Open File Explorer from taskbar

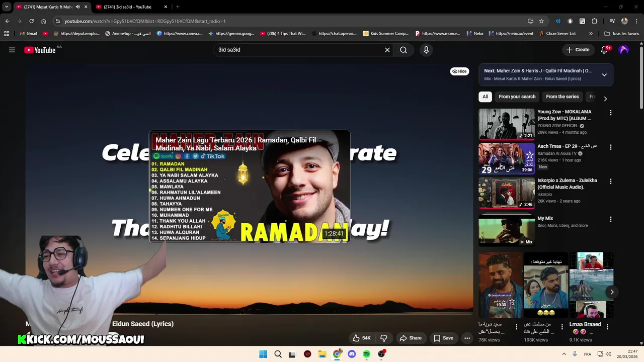(x=322, y=354)
